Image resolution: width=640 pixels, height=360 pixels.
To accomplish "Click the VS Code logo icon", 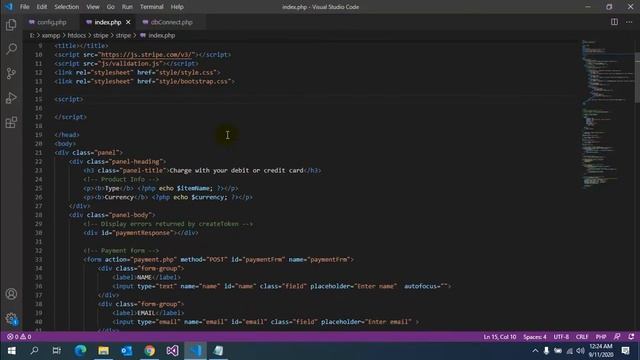I will 9,7.
